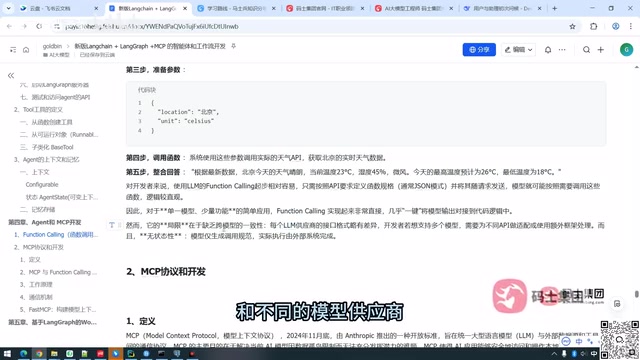Click the Chrome address bar URL
Screen dimensions: 640x360
point(151,27)
